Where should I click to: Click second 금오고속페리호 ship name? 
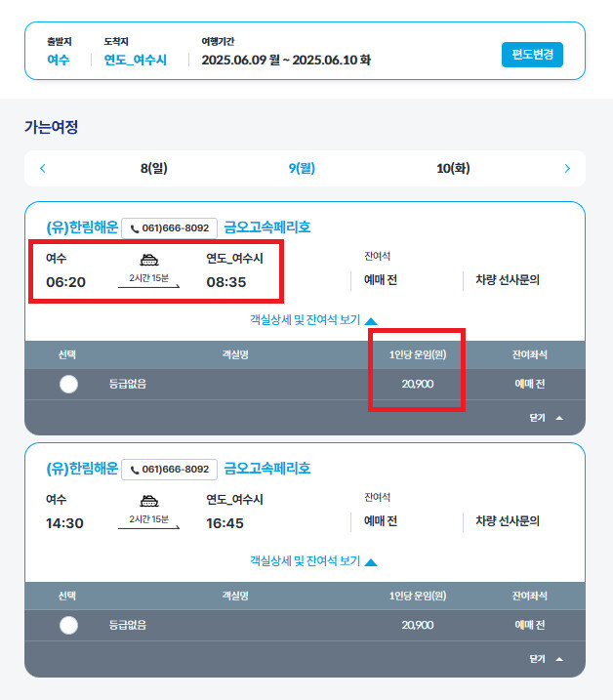click(x=266, y=469)
